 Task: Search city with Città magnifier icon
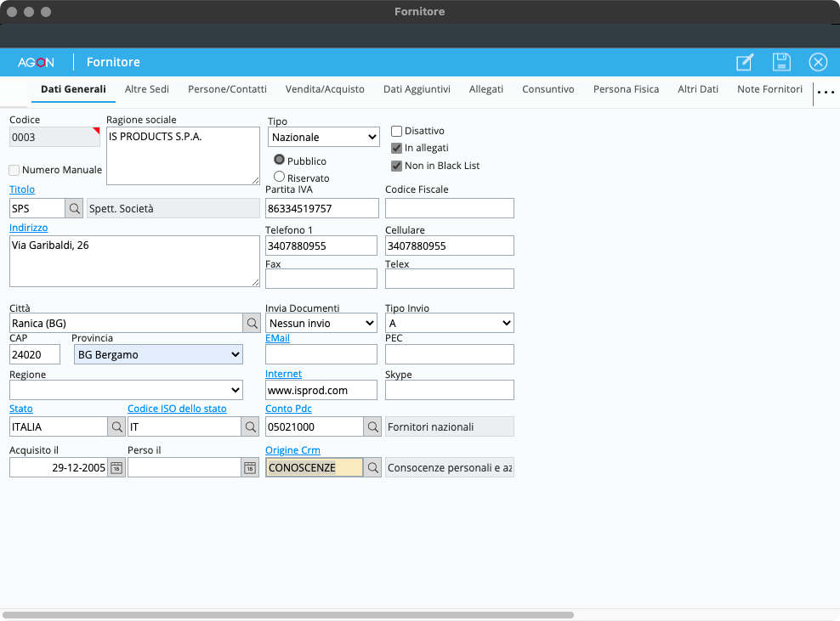[x=253, y=324]
